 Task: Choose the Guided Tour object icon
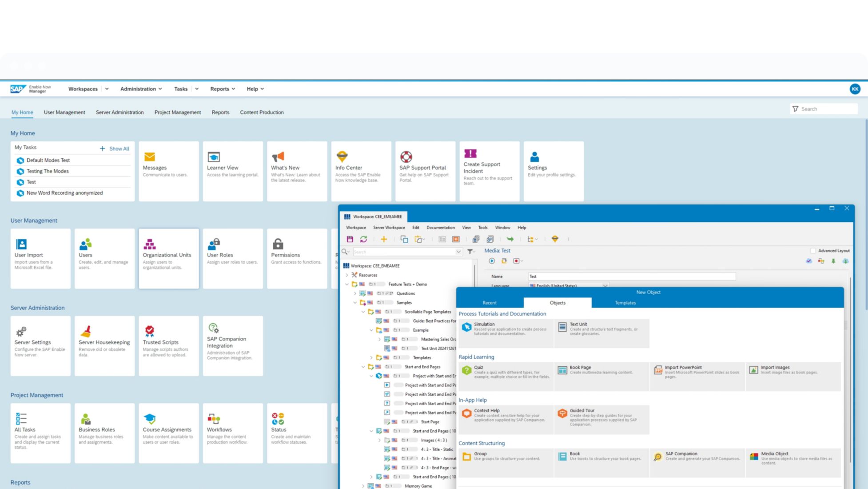(562, 413)
